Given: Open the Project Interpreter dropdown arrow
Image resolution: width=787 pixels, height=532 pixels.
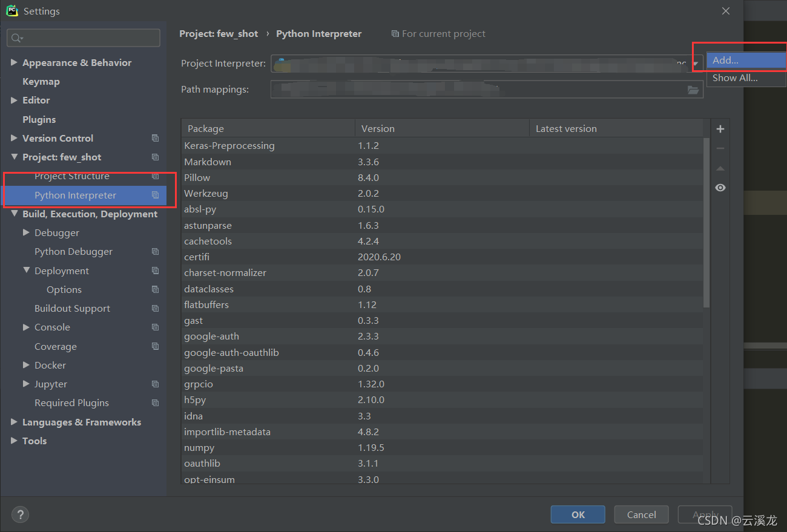Looking at the screenshot, I should [x=696, y=64].
